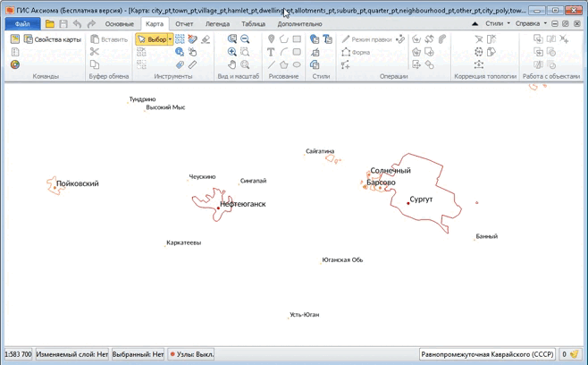The width and height of the screenshot is (588, 365).
Task: Click the paperclip icon in Операции
Action: [x=442, y=39]
